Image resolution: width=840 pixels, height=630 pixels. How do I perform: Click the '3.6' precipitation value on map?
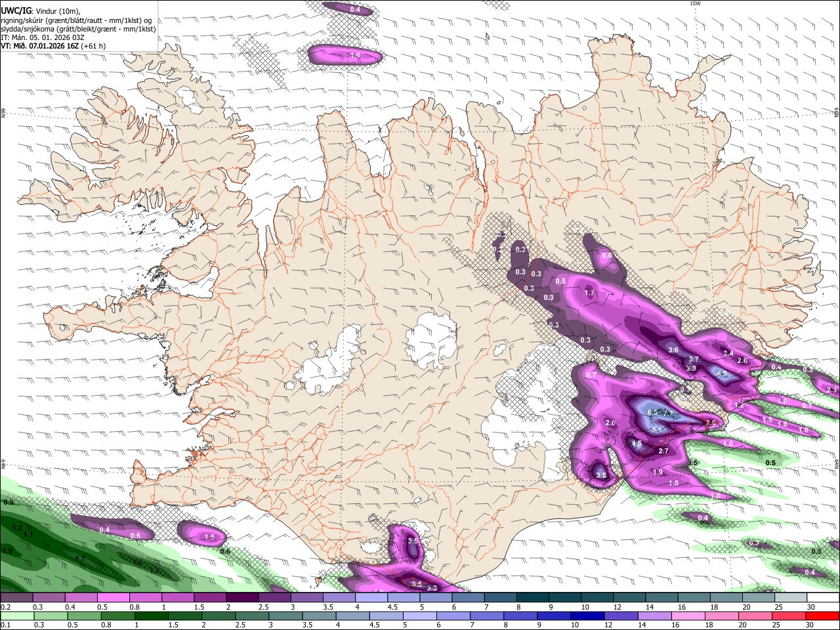(x=673, y=350)
